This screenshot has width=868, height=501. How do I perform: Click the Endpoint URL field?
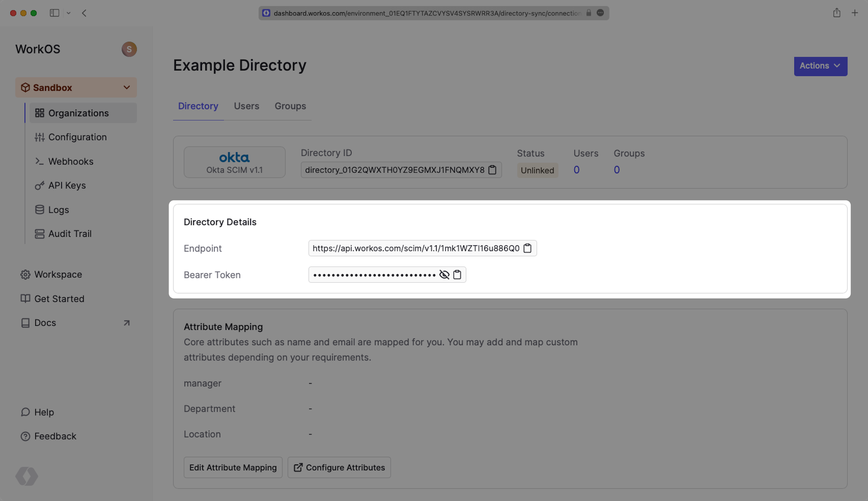coord(415,248)
